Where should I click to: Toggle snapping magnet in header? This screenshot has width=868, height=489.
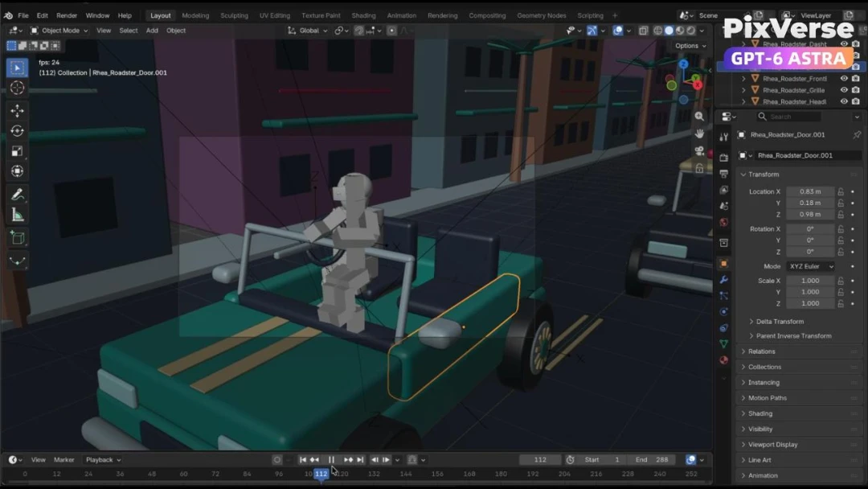358,31
